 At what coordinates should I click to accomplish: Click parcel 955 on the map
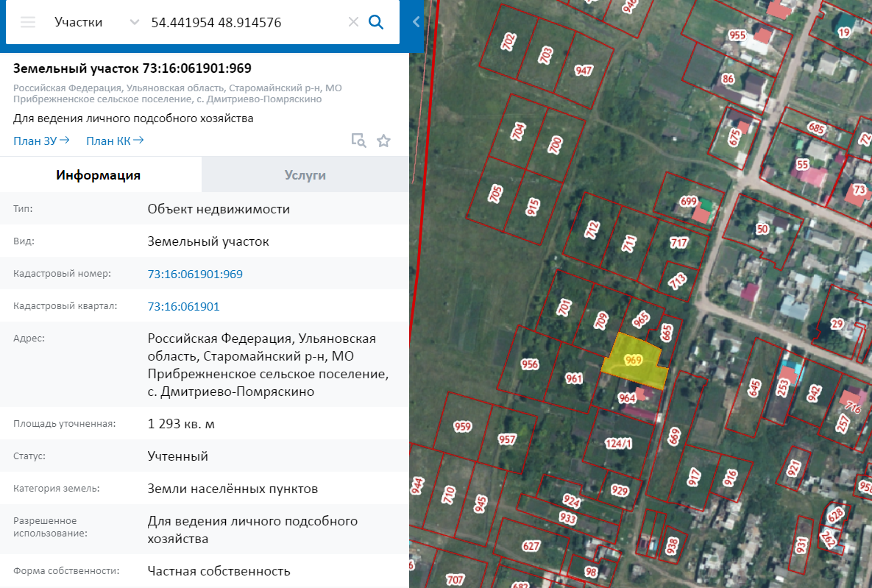point(737,35)
